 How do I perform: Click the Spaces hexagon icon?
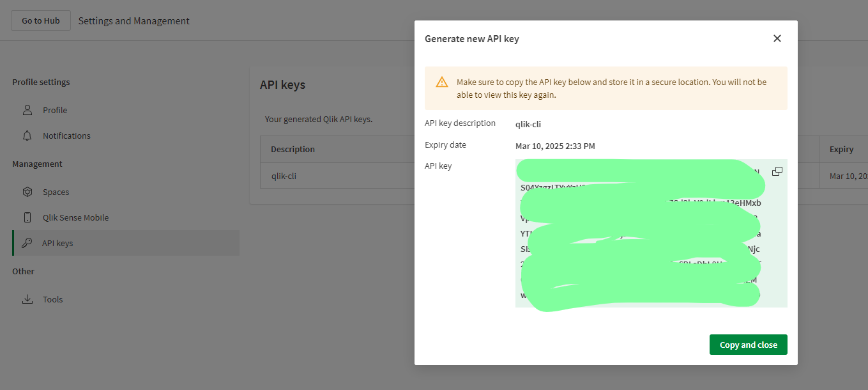pos(27,192)
